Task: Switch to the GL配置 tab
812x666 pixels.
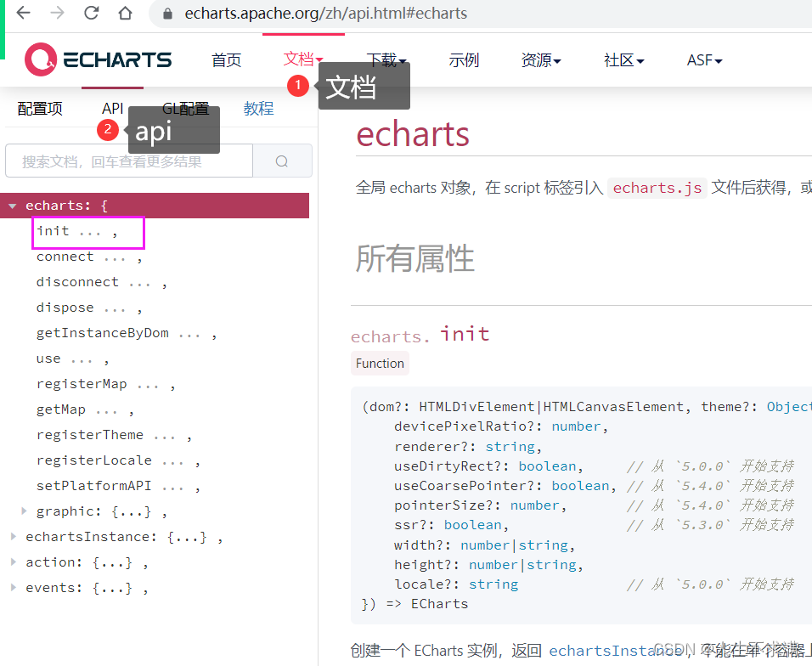Action: pos(185,108)
